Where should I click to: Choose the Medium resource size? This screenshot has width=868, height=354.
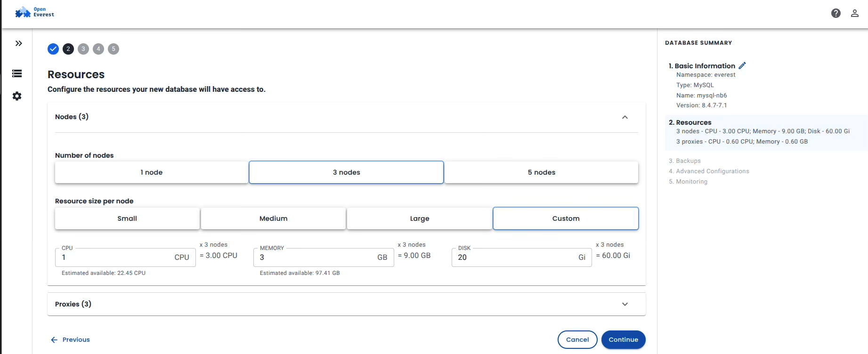(x=273, y=218)
